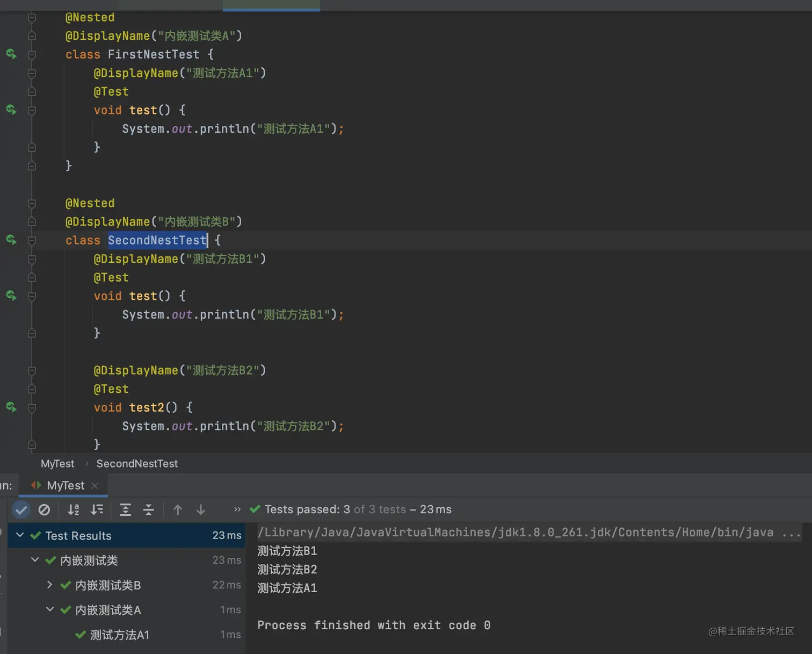The image size is (812, 654).
Task: Click the 测试方法B2 console output line
Action: pos(287,570)
